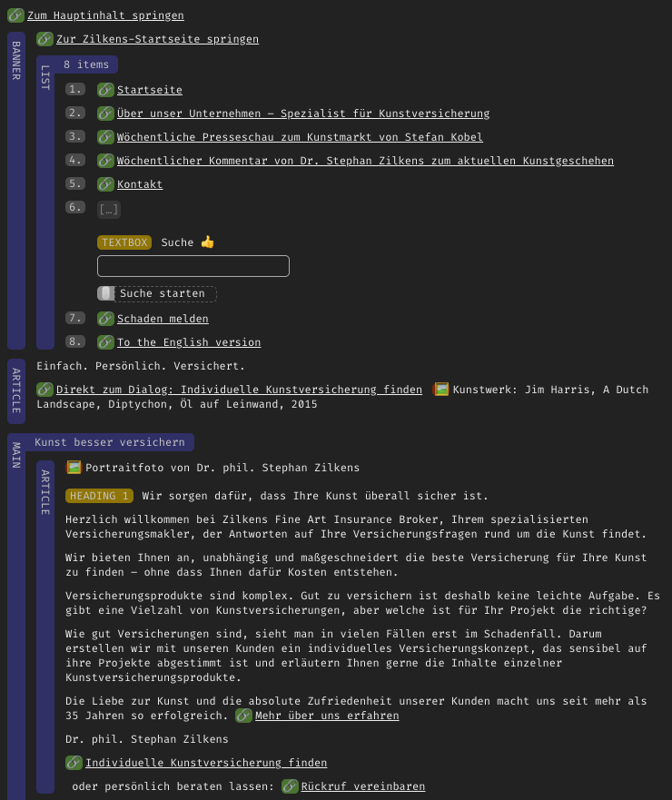
Task: Open Über unser Unternehmen menu link
Action: coord(302,114)
